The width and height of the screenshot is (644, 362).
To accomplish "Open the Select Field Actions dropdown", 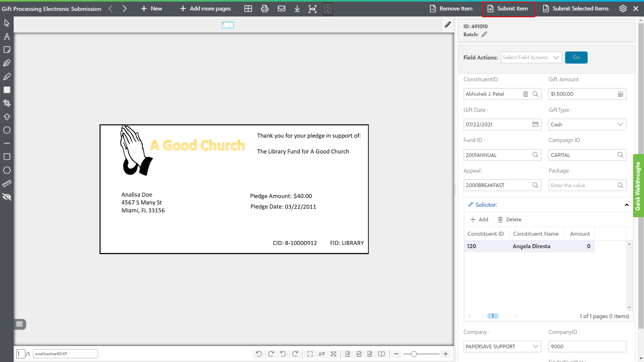I will pos(531,58).
